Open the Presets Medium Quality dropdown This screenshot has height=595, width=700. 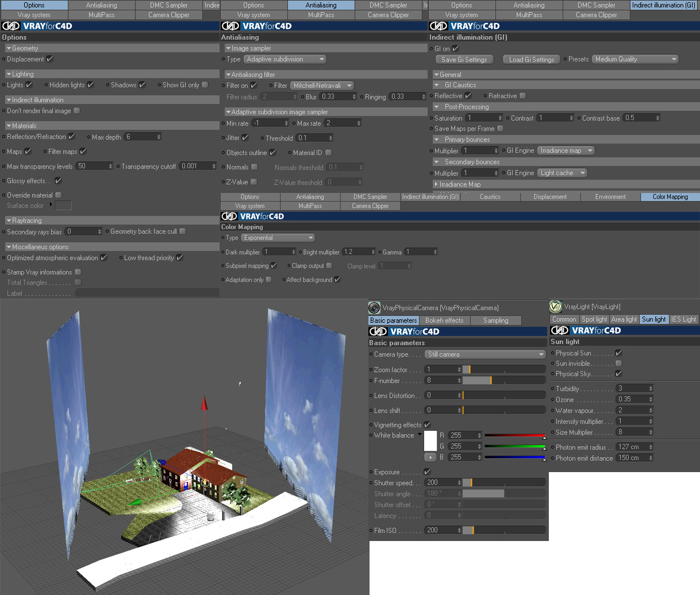click(635, 59)
